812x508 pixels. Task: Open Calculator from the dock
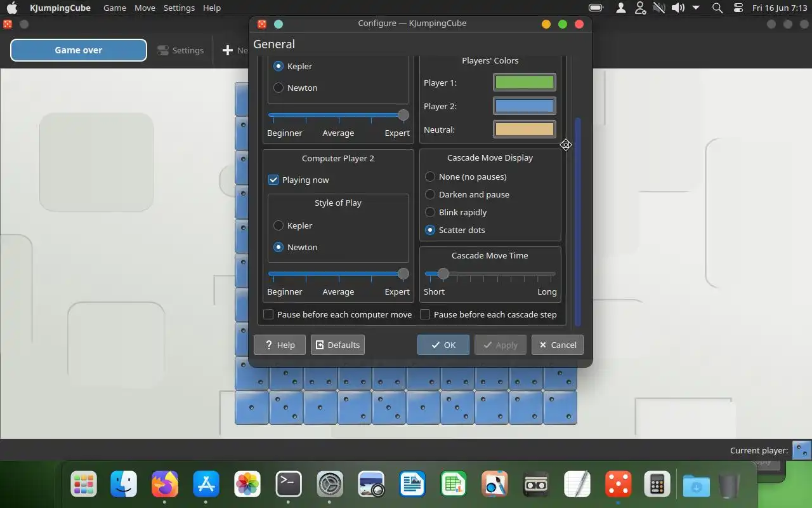tap(657, 485)
